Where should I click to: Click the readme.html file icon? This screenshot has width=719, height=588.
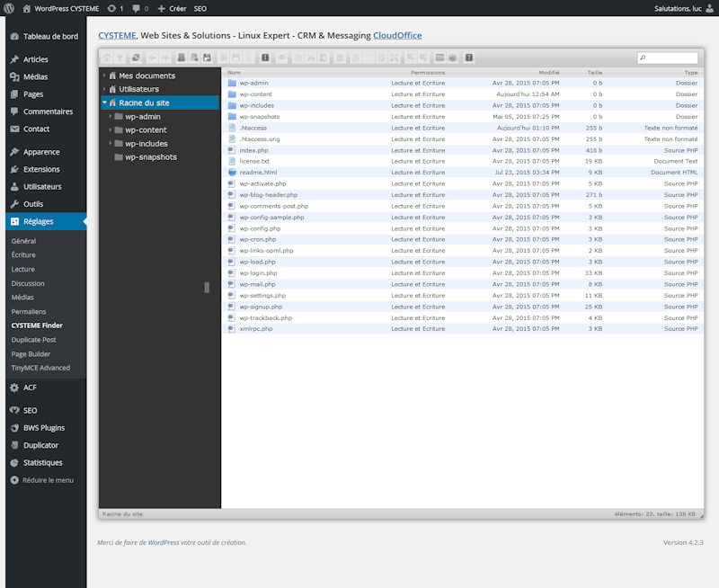click(x=232, y=173)
